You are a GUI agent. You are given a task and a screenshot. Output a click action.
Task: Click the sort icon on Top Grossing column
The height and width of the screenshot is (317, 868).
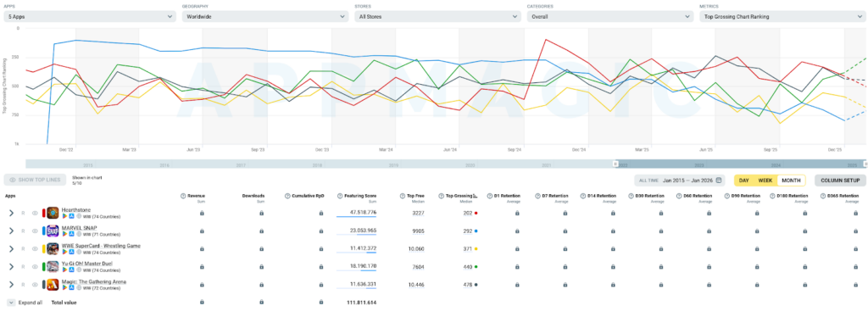click(x=476, y=196)
